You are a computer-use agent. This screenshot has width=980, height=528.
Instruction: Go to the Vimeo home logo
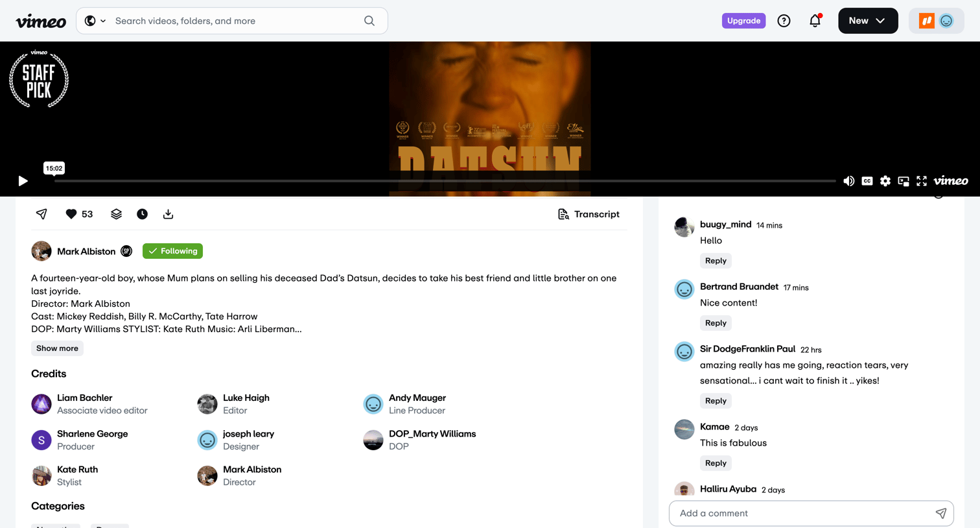pos(41,21)
